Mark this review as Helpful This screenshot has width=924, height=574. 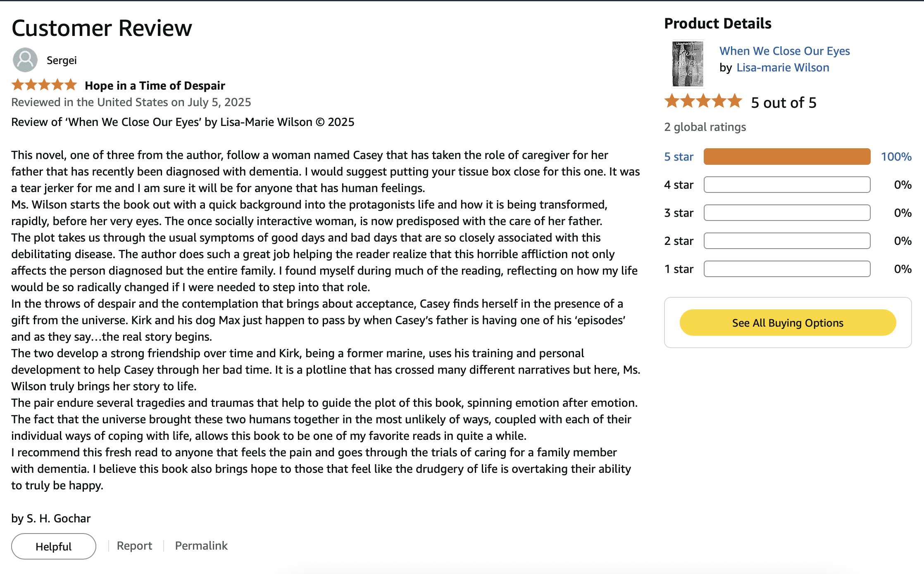tap(54, 546)
